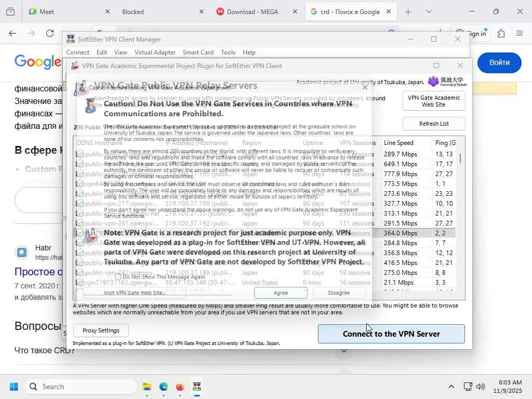532x399 pixels.
Task: Go forward in the browser
Action: pos(31,33)
